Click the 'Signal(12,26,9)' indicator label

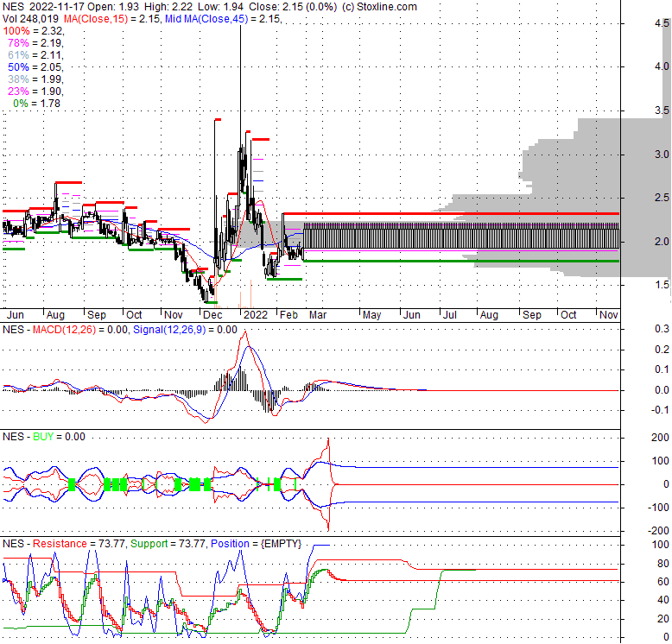point(169,329)
